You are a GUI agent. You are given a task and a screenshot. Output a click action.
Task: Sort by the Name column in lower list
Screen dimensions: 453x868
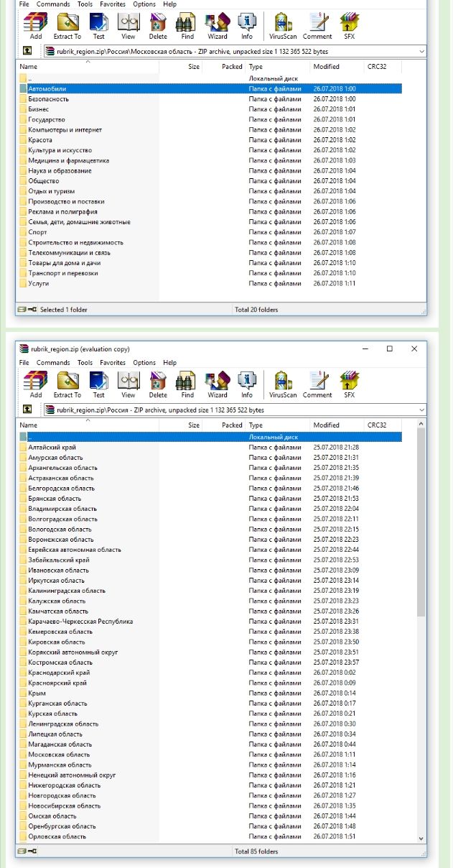[x=88, y=425]
